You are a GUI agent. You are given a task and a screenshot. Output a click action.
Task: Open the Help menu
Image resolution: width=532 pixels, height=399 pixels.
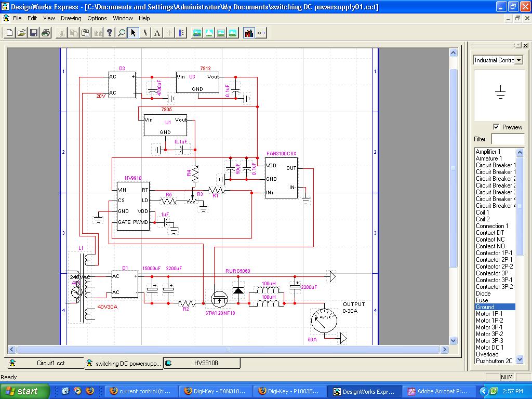pyautogui.click(x=144, y=18)
